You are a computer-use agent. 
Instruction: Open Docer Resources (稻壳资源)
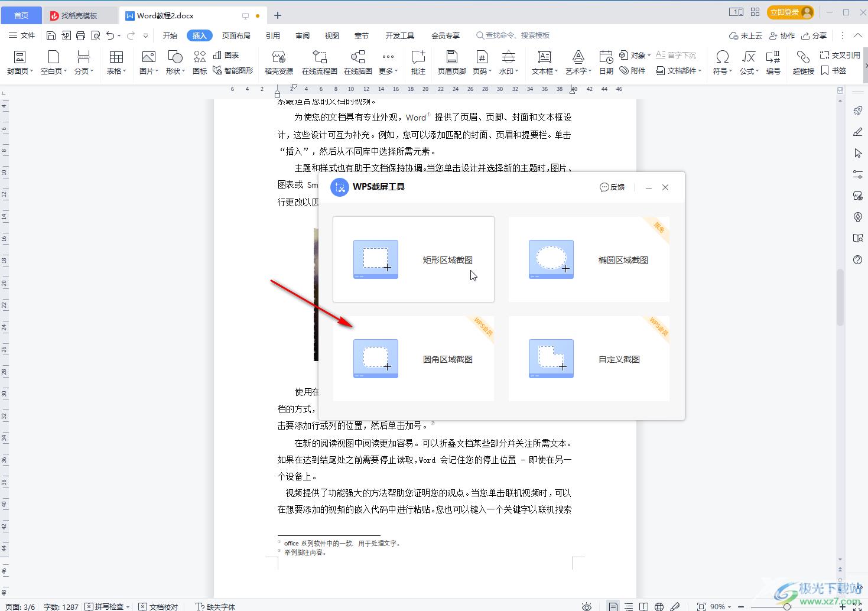(279, 63)
